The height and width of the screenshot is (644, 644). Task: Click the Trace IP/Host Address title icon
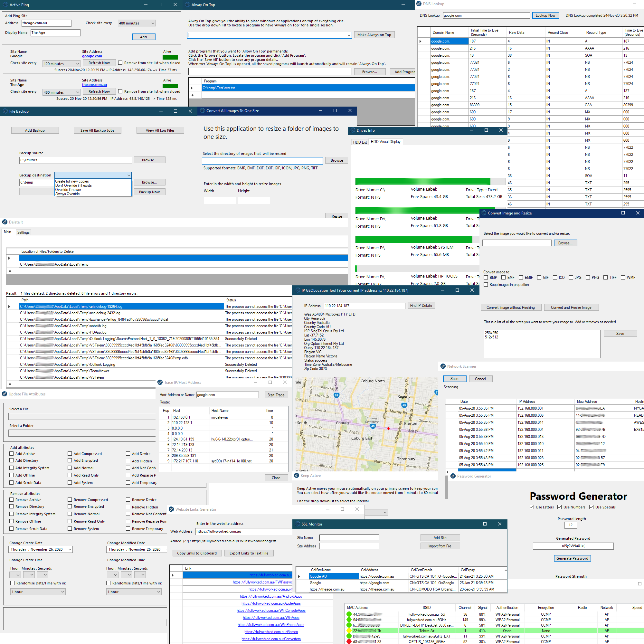(x=160, y=382)
